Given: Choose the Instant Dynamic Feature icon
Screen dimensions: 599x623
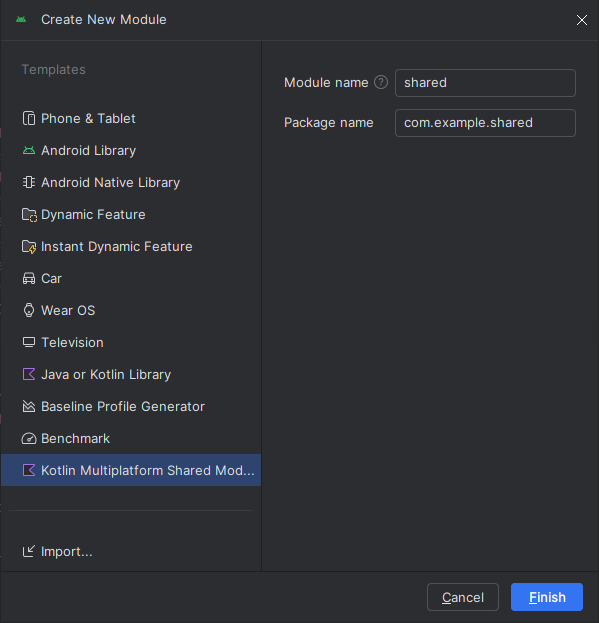Looking at the screenshot, I should (29, 247).
